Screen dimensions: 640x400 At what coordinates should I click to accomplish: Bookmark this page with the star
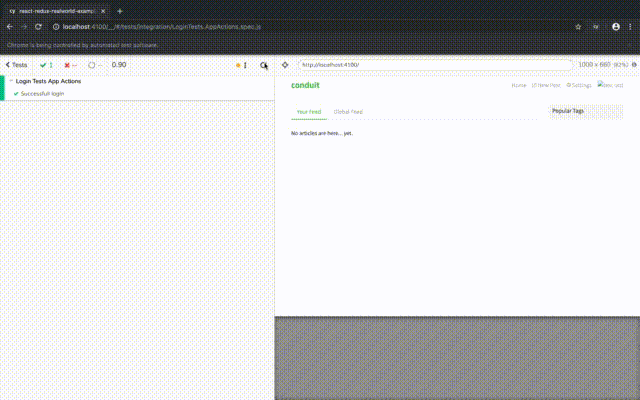(x=579, y=27)
